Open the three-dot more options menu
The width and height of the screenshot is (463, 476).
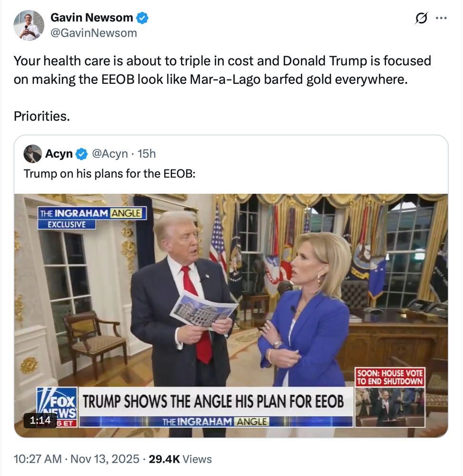(441, 18)
